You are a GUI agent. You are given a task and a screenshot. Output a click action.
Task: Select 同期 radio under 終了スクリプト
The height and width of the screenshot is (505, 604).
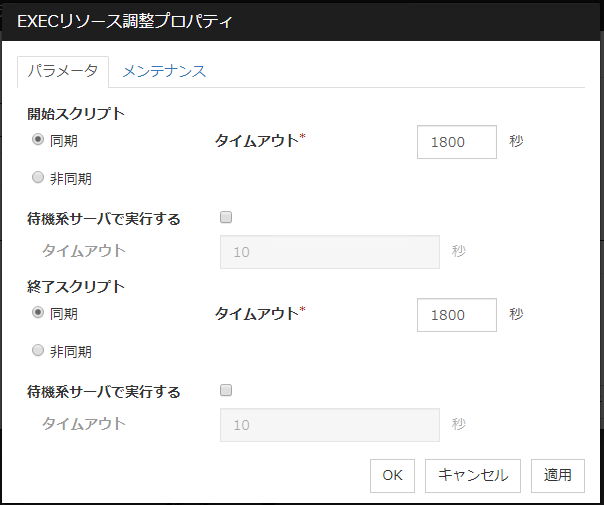pyautogui.click(x=38, y=313)
